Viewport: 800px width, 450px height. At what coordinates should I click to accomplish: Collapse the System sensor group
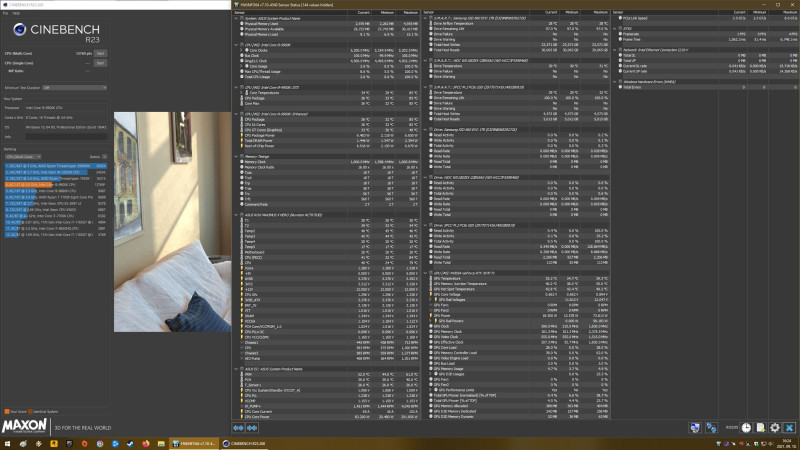pyautogui.click(x=236, y=18)
